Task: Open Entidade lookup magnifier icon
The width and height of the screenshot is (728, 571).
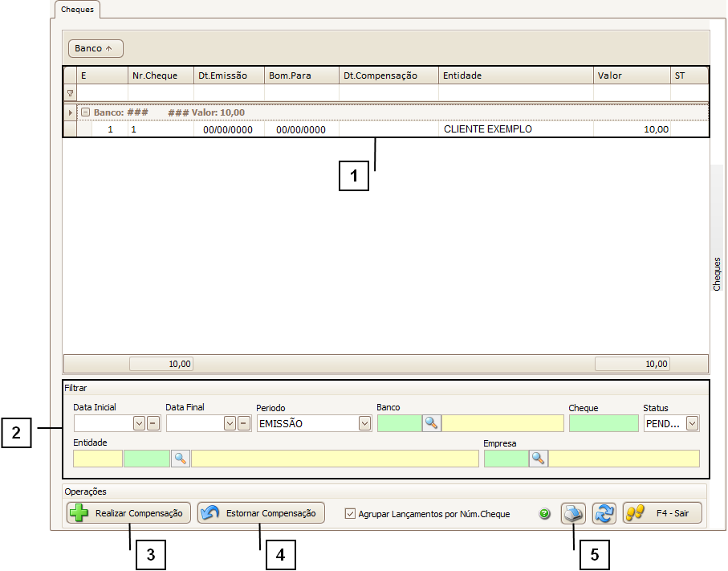Action: point(180,459)
